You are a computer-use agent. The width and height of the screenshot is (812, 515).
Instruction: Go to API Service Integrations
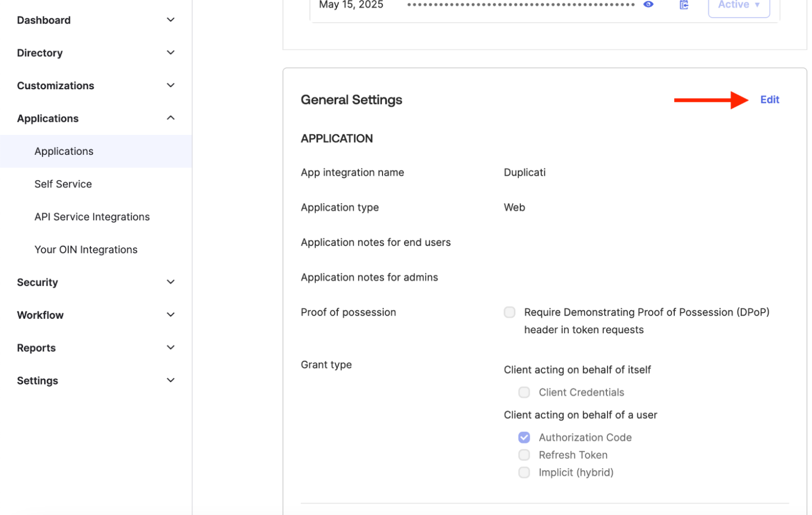coord(92,217)
